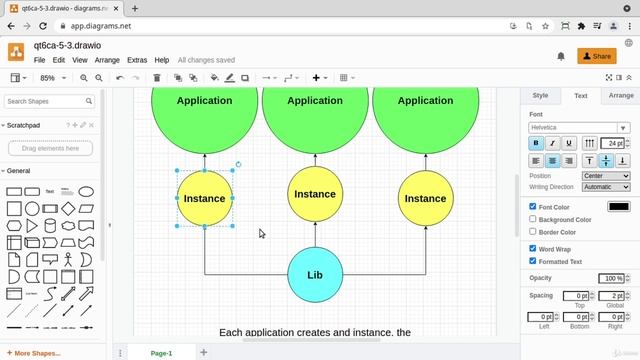Open the line color pencil tool
The height and width of the screenshot is (360, 640).
pos(229,78)
